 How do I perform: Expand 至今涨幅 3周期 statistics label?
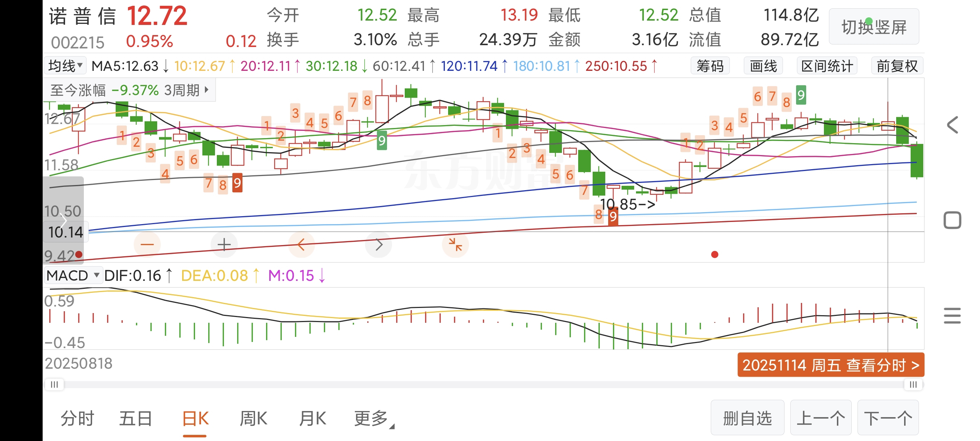click(129, 91)
